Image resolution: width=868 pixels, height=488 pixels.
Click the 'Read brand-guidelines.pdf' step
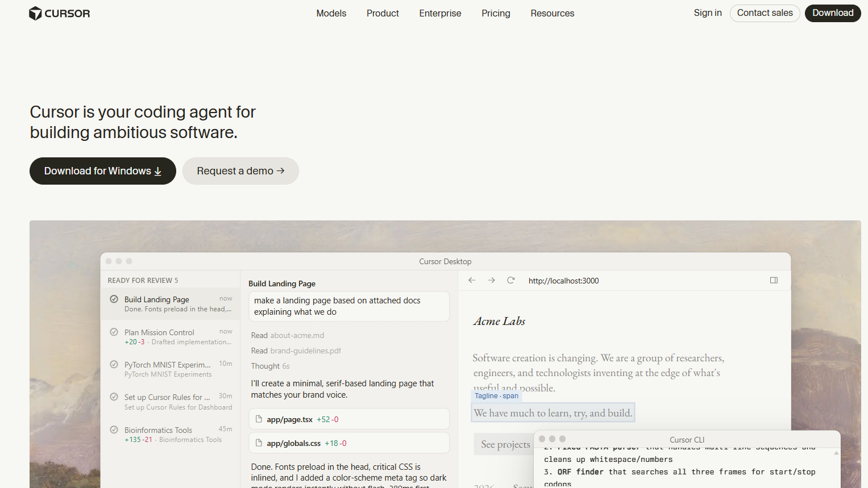click(296, 351)
